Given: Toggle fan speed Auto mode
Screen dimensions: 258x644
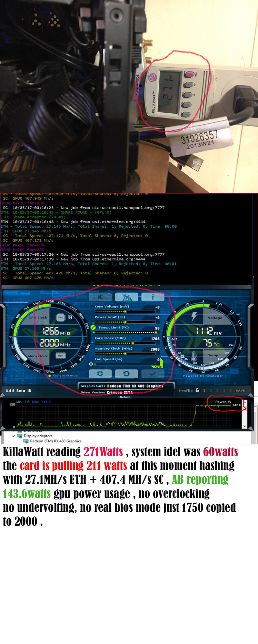Looking at the screenshot, I should point(158,367).
